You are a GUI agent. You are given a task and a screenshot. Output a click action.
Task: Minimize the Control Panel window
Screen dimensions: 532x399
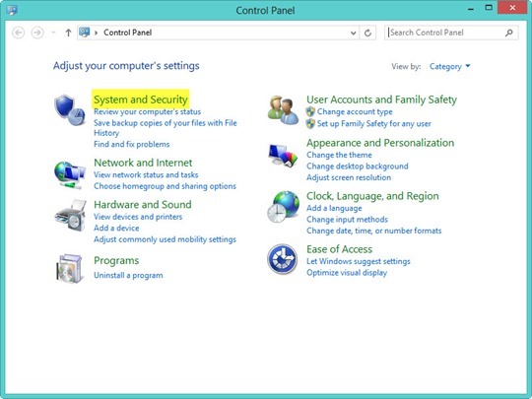coord(471,9)
